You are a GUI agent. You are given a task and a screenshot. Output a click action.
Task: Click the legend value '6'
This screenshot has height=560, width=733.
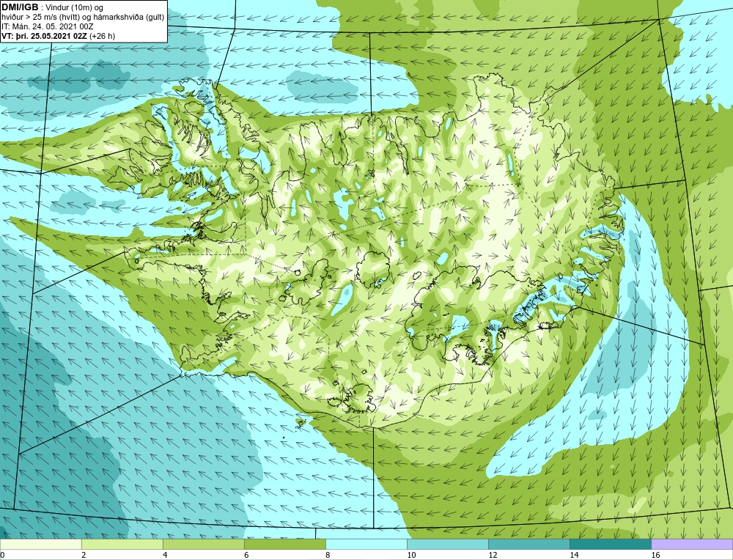point(246,555)
